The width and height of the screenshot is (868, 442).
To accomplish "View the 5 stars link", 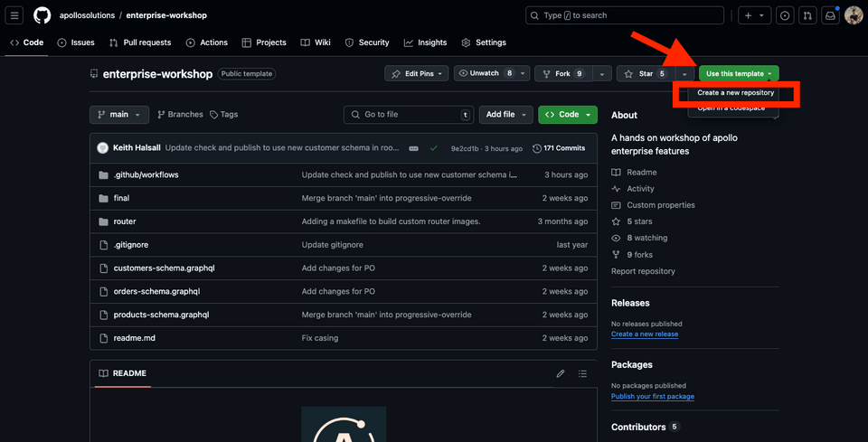I will coord(632,221).
